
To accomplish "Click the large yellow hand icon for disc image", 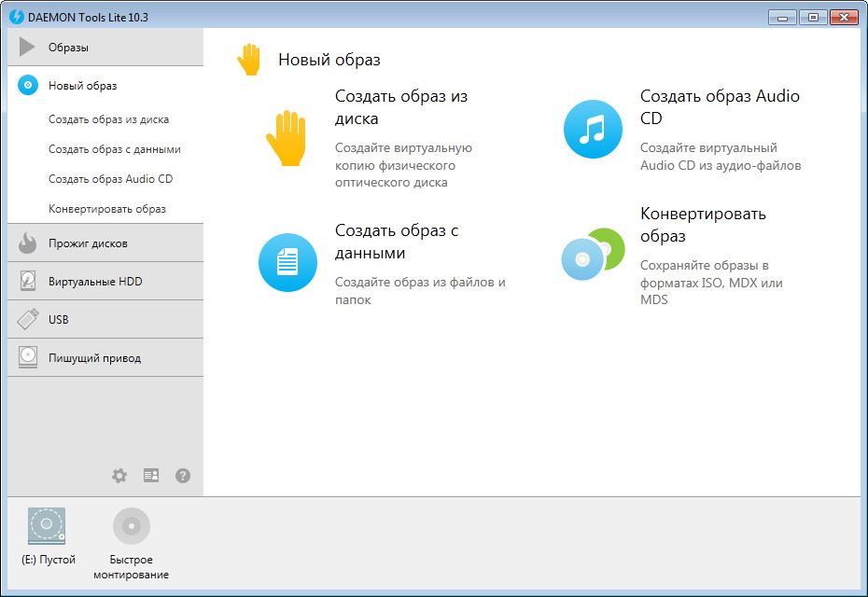I will coord(287,138).
